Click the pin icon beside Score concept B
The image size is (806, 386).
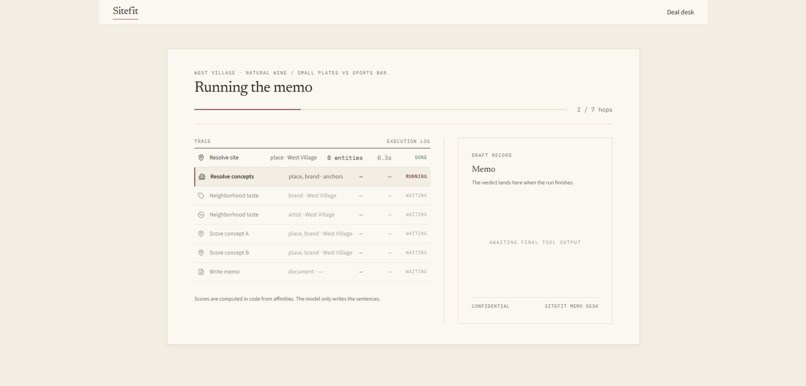pos(201,253)
